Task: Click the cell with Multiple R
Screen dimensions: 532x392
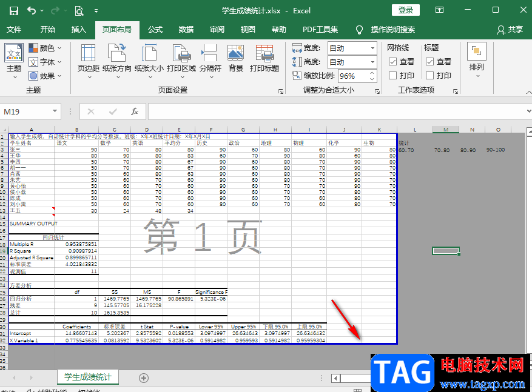Action: 32,244
